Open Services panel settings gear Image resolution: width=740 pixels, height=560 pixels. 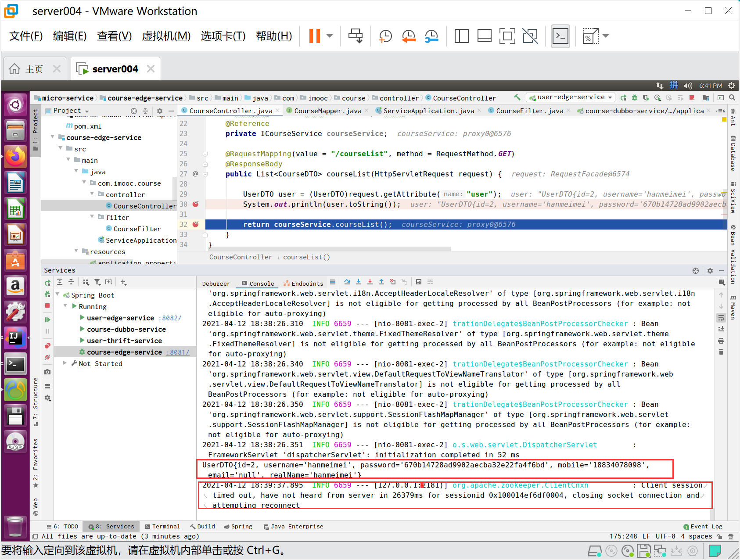tap(710, 271)
